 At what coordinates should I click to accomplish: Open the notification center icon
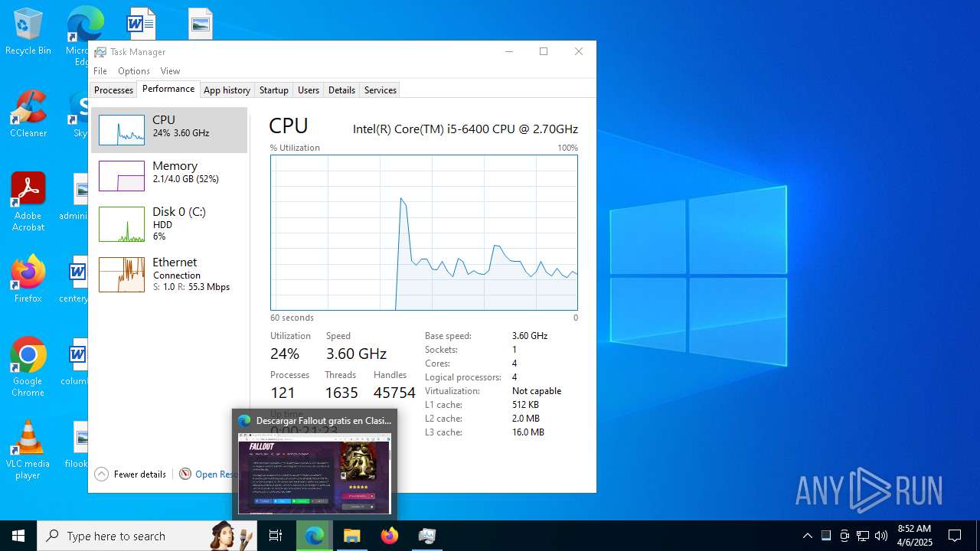click(x=955, y=536)
